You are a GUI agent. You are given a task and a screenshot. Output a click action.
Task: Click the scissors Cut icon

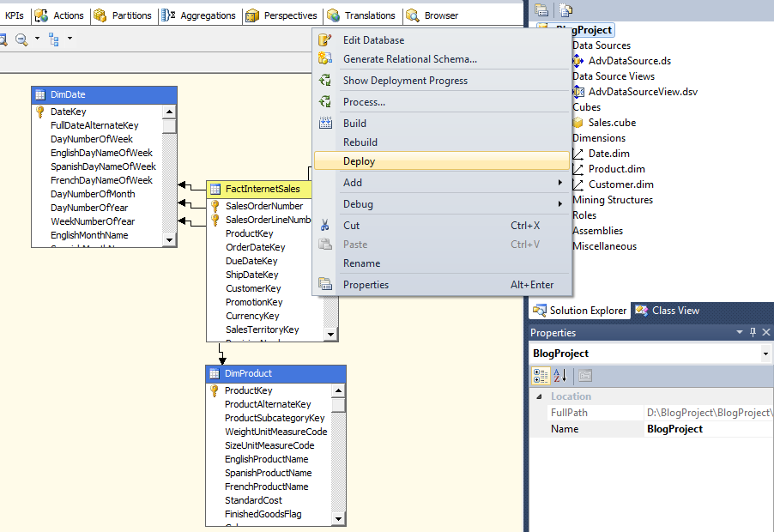click(x=325, y=225)
